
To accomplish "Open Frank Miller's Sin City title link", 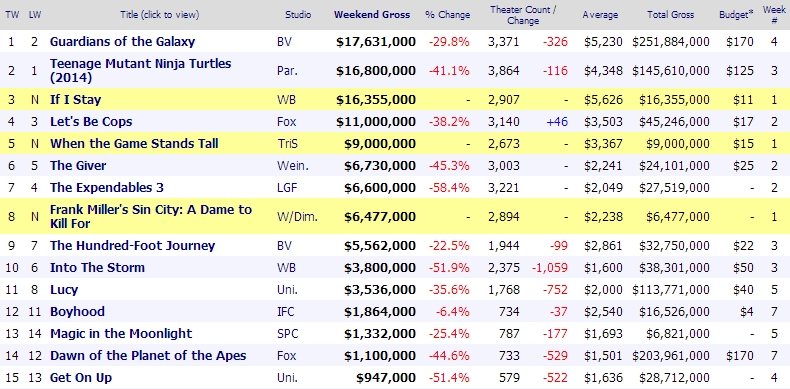I will [x=151, y=216].
